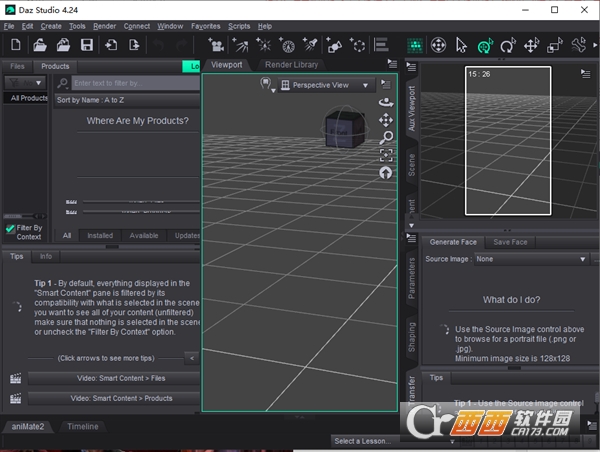Select the Scale tool
Viewport: 600px width, 452px height.
point(555,46)
